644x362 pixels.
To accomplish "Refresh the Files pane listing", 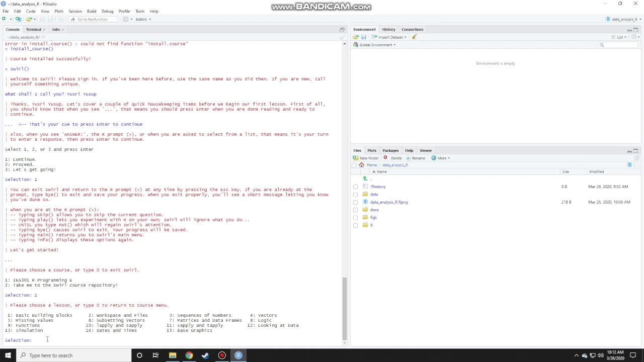I will (x=637, y=158).
